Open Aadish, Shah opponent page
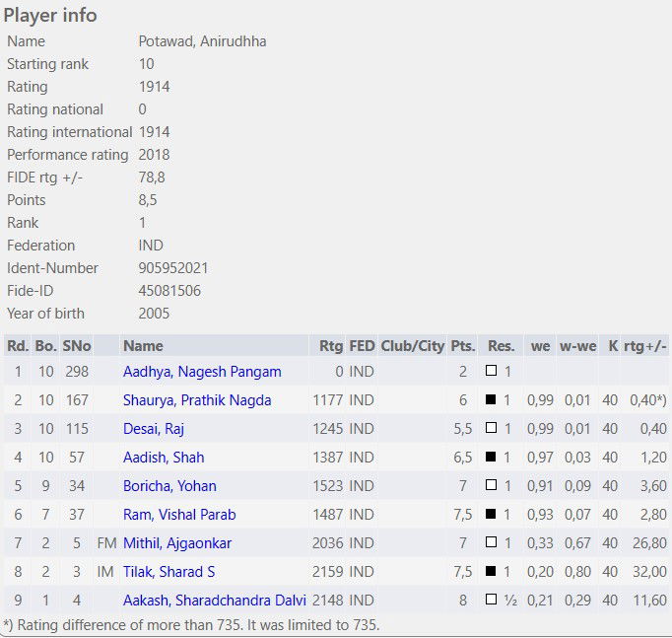This screenshot has width=672, height=638. coord(164,458)
